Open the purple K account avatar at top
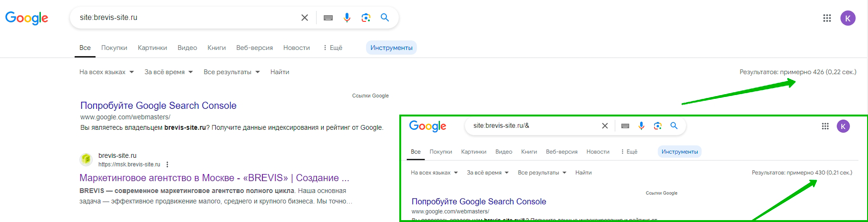The height and width of the screenshot is (222, 868). coord(848,18)
